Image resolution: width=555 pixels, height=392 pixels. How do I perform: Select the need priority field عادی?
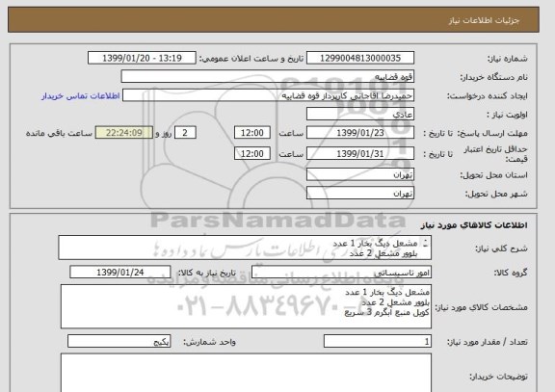360,115
